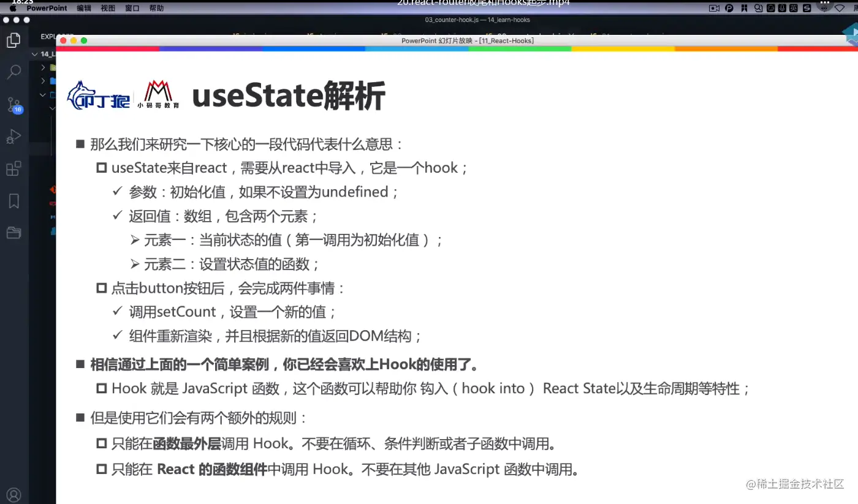Expand the second collapsed folder under 14_L

[43, 81]
